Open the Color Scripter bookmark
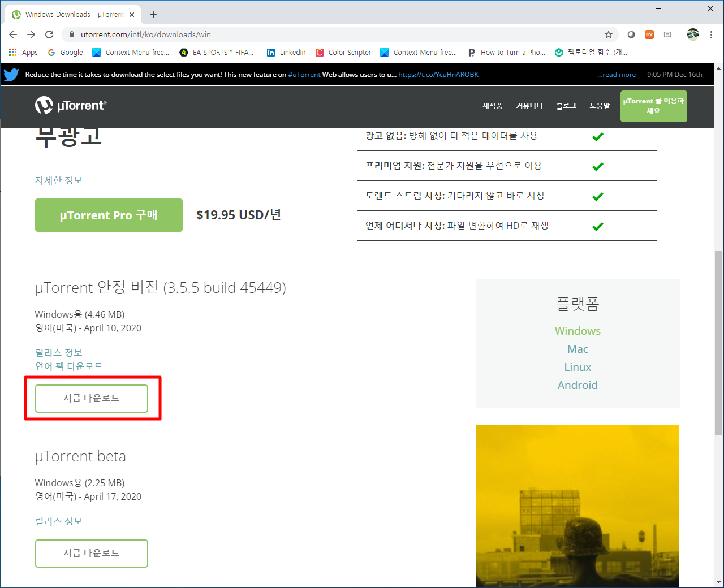 [343, 53]
